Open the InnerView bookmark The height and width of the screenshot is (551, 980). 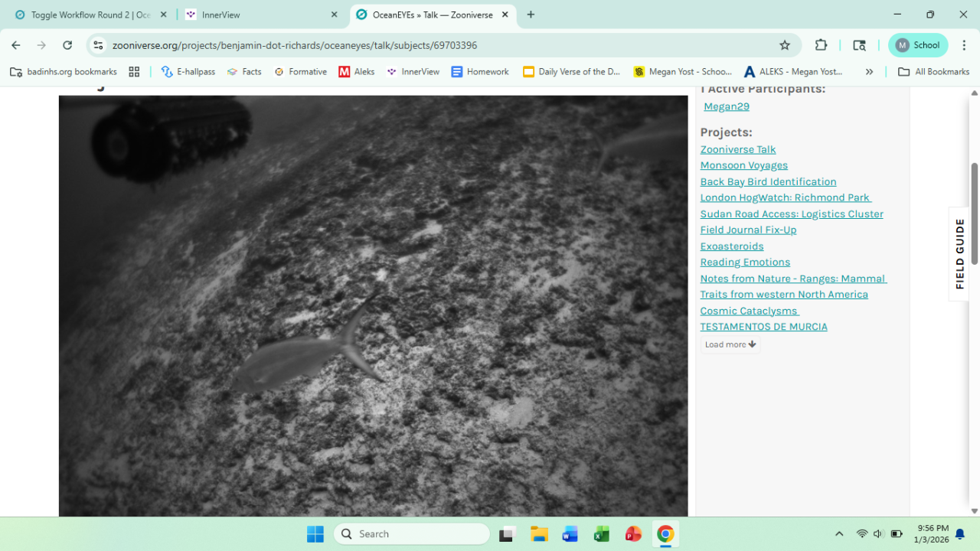[413, 71]
